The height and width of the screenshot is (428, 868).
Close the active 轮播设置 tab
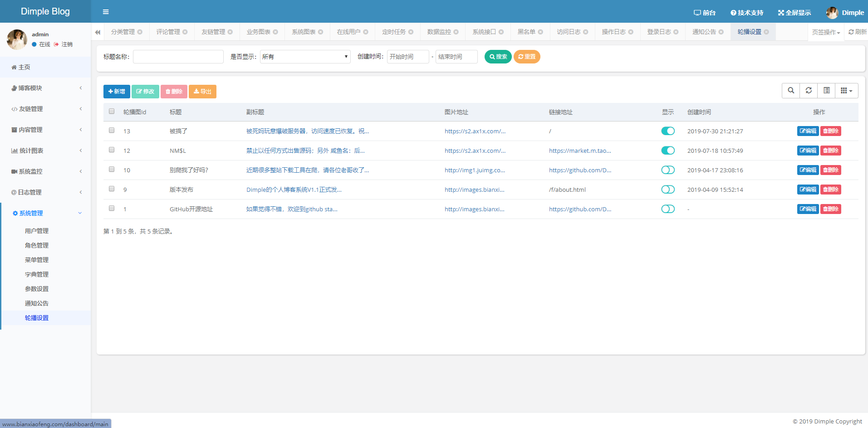[x=766, y=32]
